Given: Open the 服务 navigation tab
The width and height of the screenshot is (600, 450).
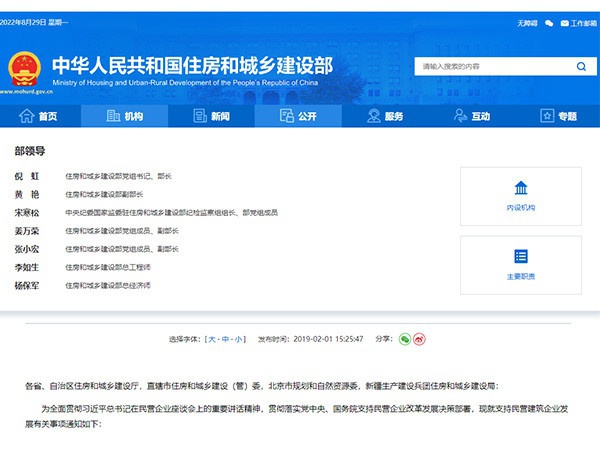Looking at the screenshot, I should pyautogui.click(x=385, y=116).
